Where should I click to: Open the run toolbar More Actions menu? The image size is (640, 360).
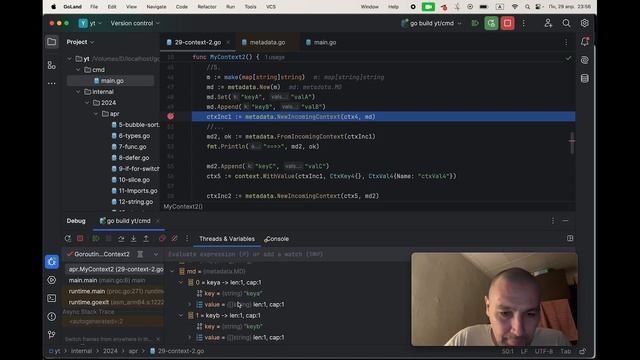[524, 23]
